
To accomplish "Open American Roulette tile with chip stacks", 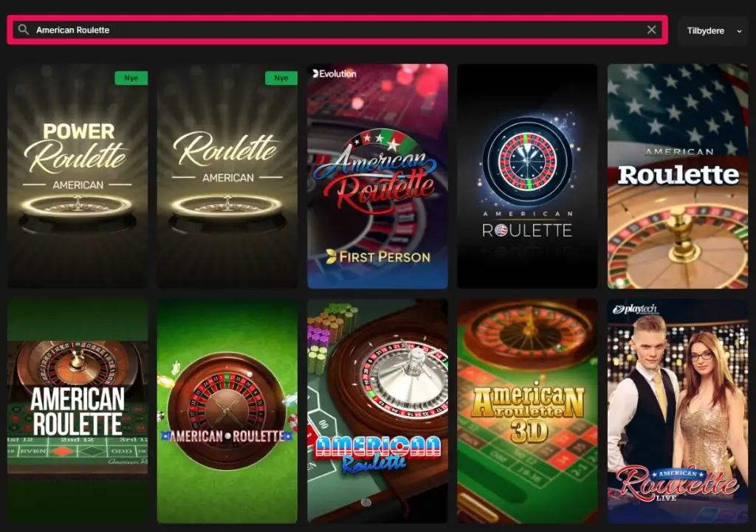I will click(377, 411).
